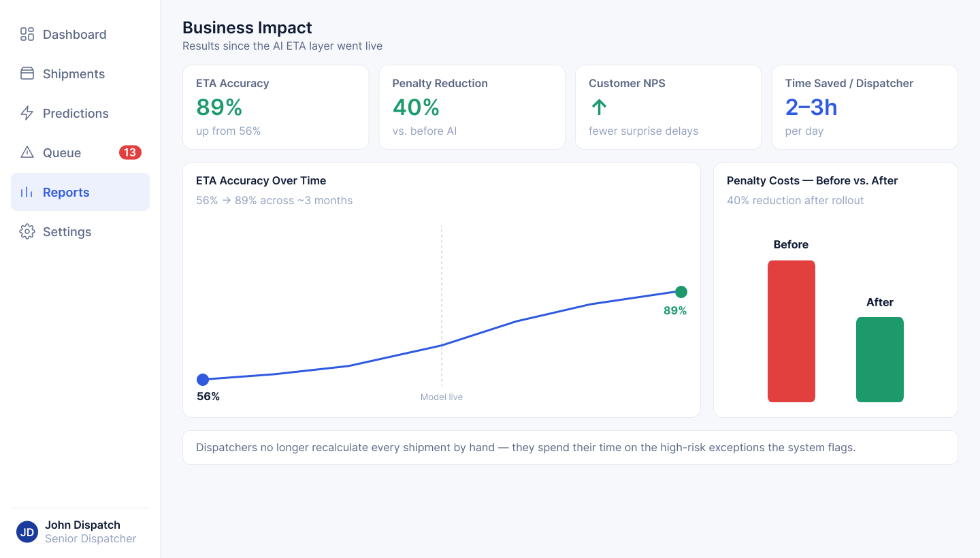Select the Predictions lightning bolt icon
Viewport: 980px width, 558px height.
27,113
